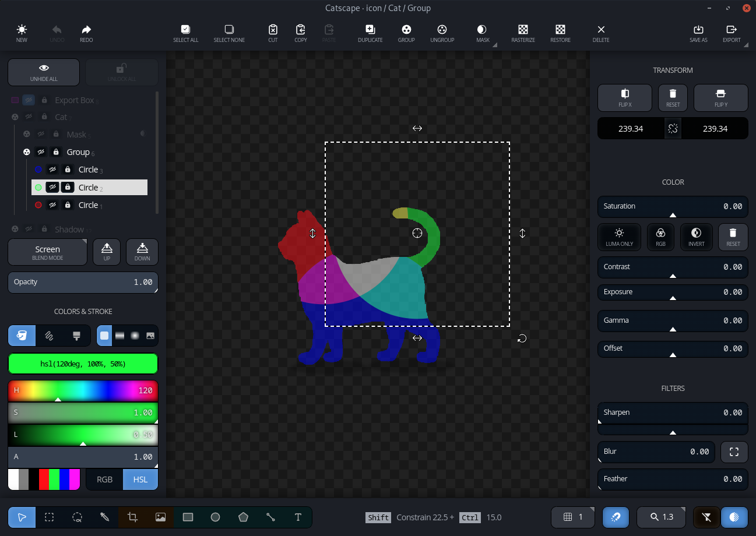Activate the eyedropper color picker tool

point(105,517)
